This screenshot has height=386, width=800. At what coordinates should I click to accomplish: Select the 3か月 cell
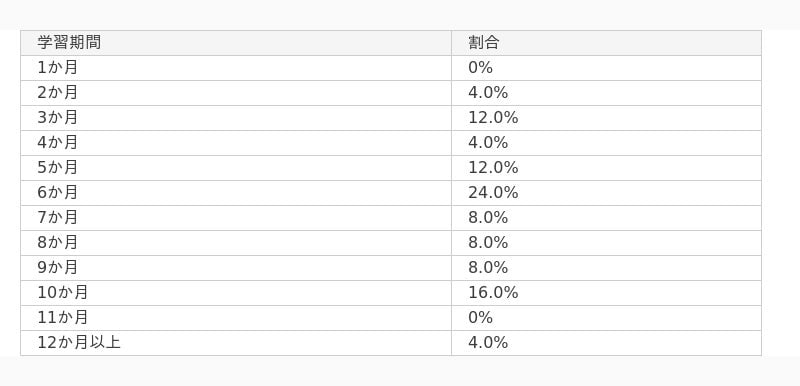[x=236, y=118]
